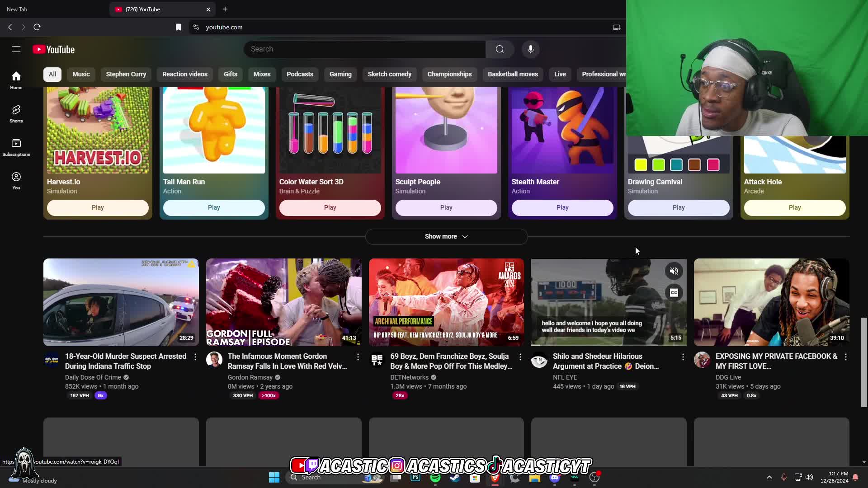Click the search magnifier button
This screenshot has height=488, width=868.
(x=500, y=49)
